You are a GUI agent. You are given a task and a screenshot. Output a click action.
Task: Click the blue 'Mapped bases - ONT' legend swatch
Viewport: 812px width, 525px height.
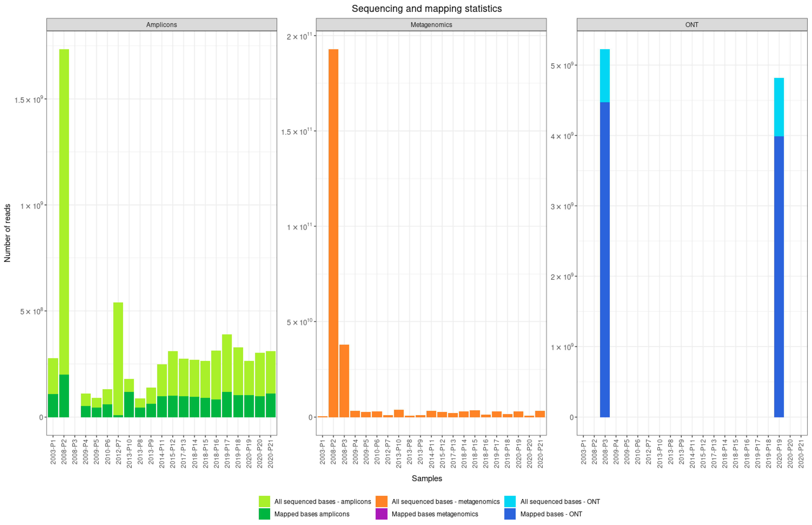pos(510,514)
